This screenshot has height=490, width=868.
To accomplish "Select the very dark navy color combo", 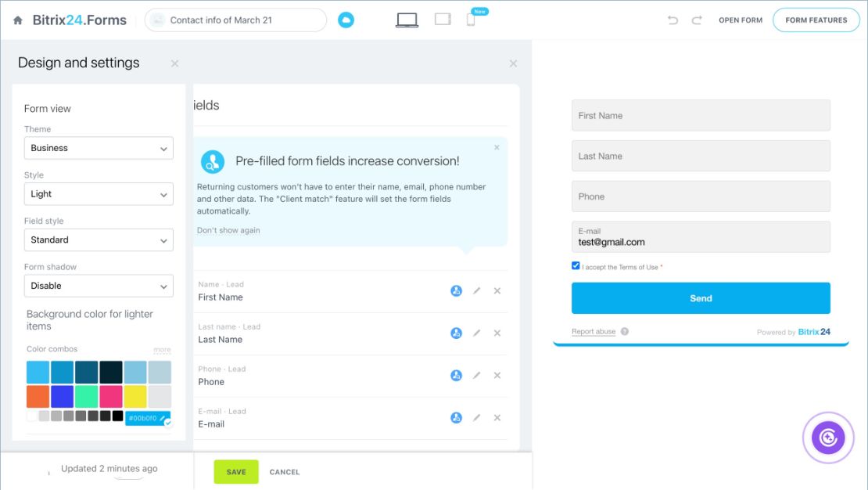I will (x=111, y=373).
